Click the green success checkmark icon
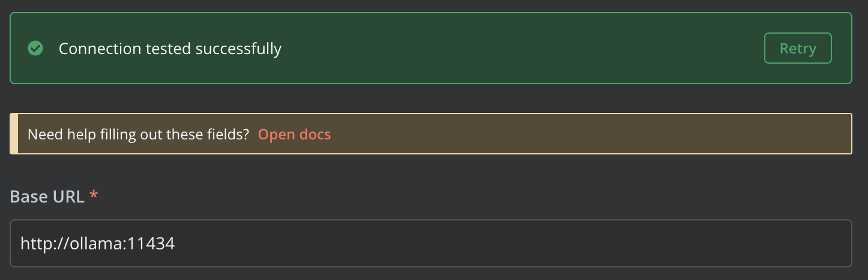868x280 pixels. click(35, 48)
